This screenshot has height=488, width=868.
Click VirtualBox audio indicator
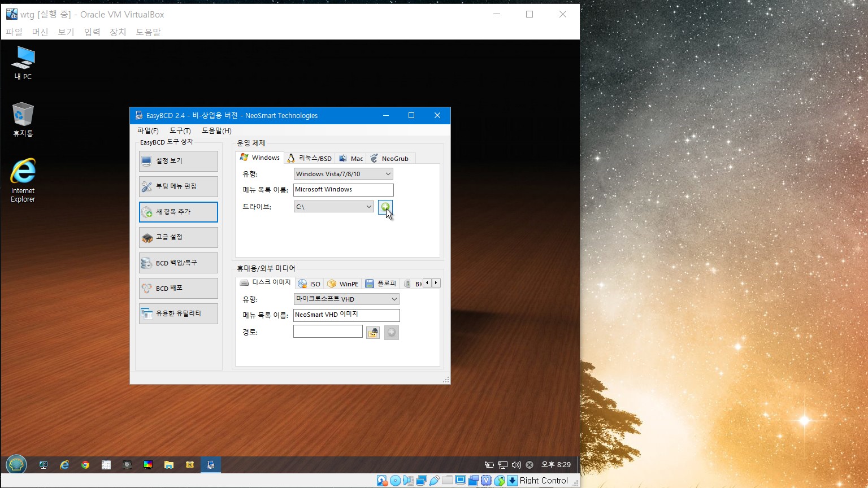409,481
